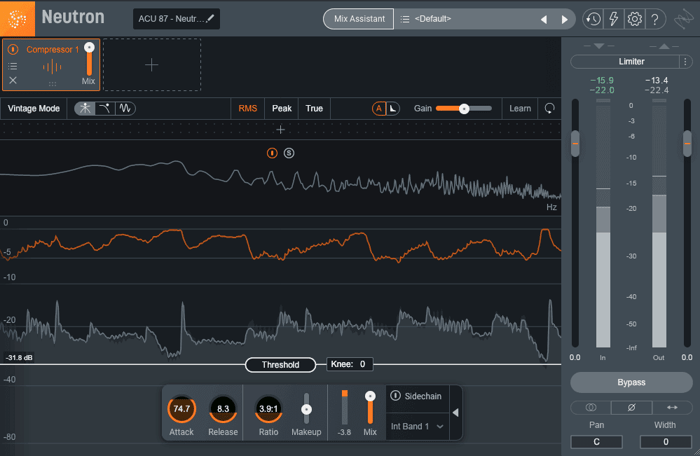Screen dimensions: 700x456
Task: Open Limiter options three-dot menu
Action: click(x=685, y=62)
